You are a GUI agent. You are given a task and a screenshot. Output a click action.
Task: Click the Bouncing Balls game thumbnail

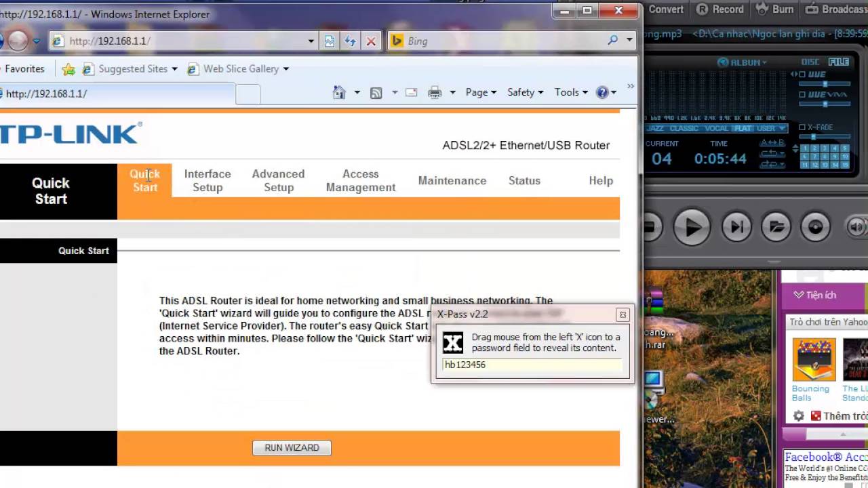[x=813, y=359]
